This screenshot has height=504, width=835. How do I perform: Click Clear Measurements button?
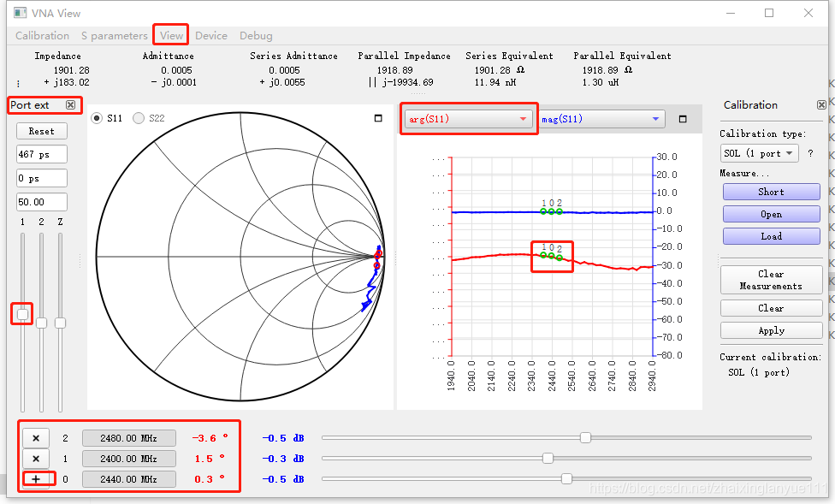click(771, 280)
